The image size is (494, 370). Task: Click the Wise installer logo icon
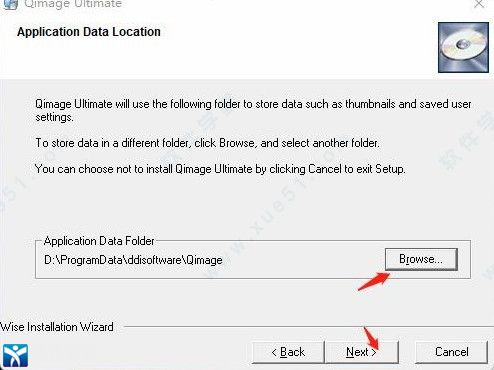(15, 355)
